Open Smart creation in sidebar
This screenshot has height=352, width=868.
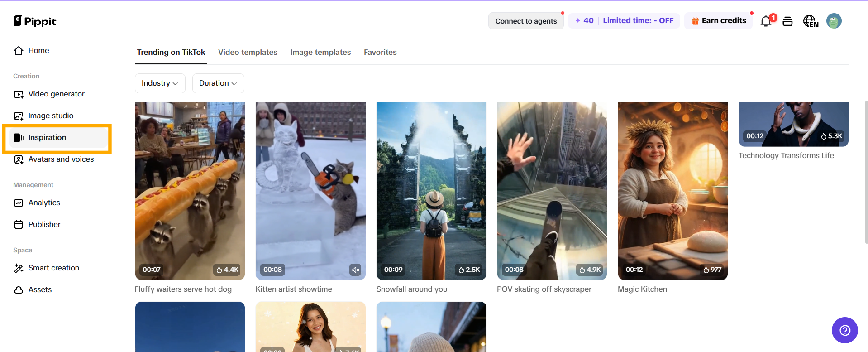coord(58,268)
